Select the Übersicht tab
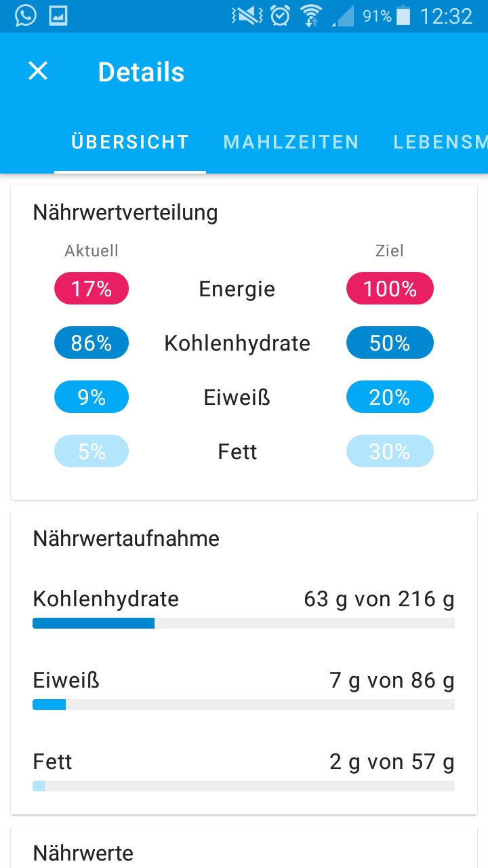Image resolution: width=488 pixels, height=868 pixels. pyautogui.click(x=130, y=142)
